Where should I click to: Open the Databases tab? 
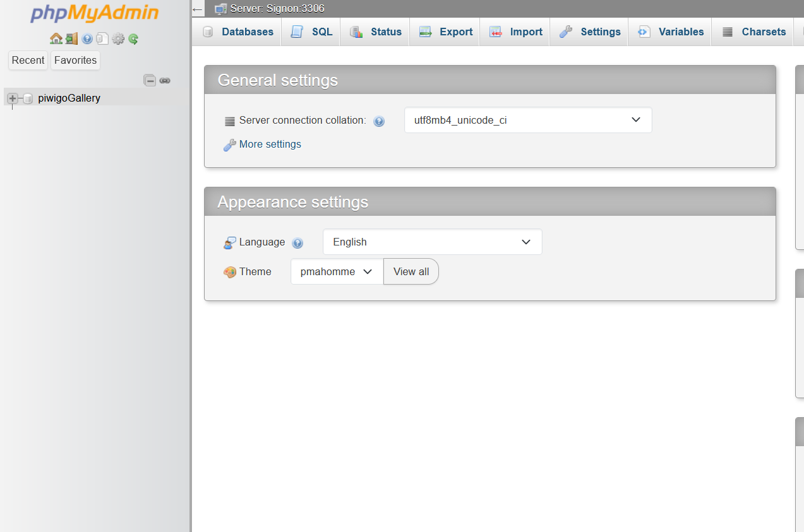point(237,32)
